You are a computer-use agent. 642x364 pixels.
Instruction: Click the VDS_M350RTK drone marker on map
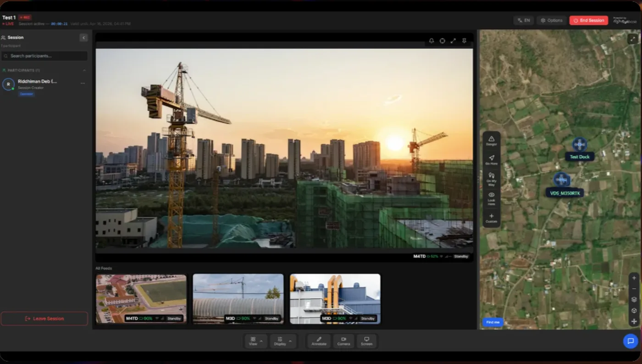(x=562, y=180)
